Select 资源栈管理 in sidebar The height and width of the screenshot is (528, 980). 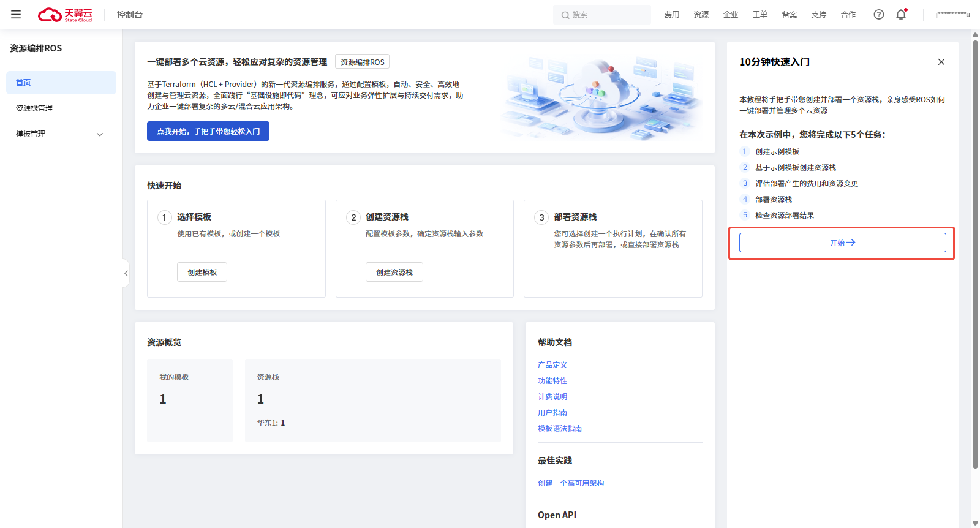tap(34, 108)
